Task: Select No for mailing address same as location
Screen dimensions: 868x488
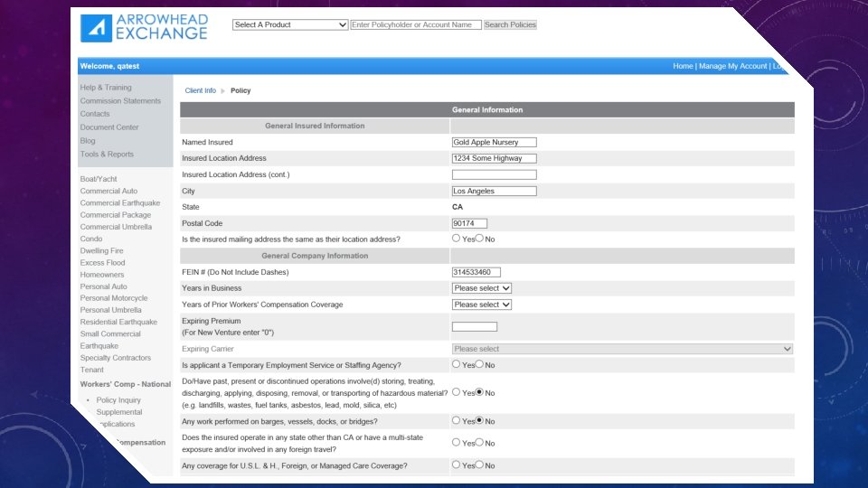Action: pyautogui.click(x=479, y=239)
